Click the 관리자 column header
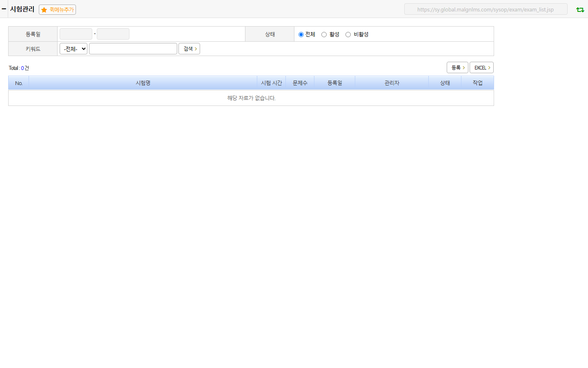588x368 pixels. [392, 83]
